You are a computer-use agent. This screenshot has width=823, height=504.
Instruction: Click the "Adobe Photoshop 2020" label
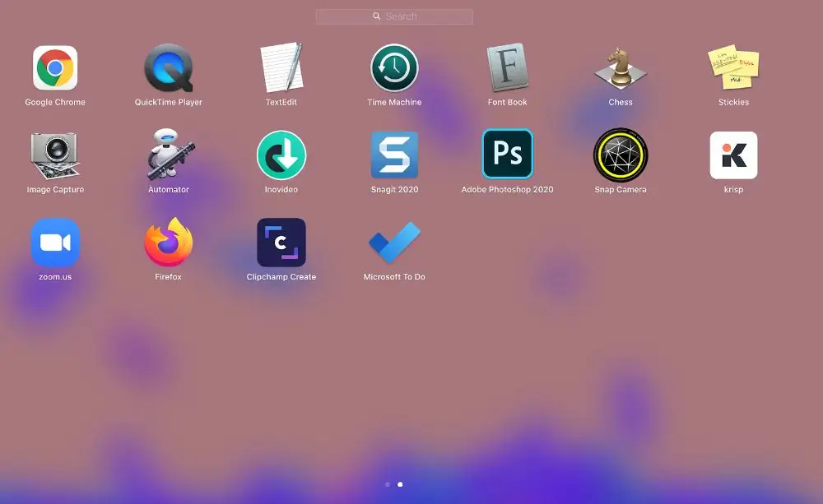click(x=508, y=190)
